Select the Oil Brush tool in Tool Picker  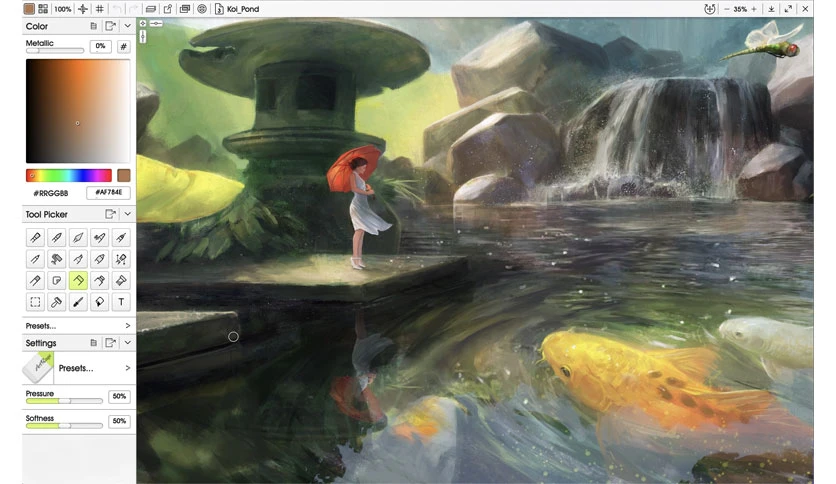(35, 238)
